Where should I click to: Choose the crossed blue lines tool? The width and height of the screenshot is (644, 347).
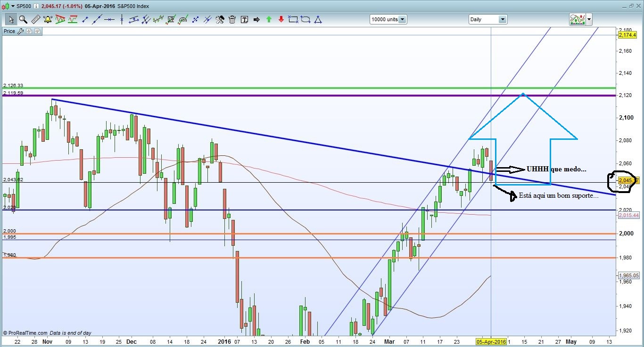[x=207, y=19]
